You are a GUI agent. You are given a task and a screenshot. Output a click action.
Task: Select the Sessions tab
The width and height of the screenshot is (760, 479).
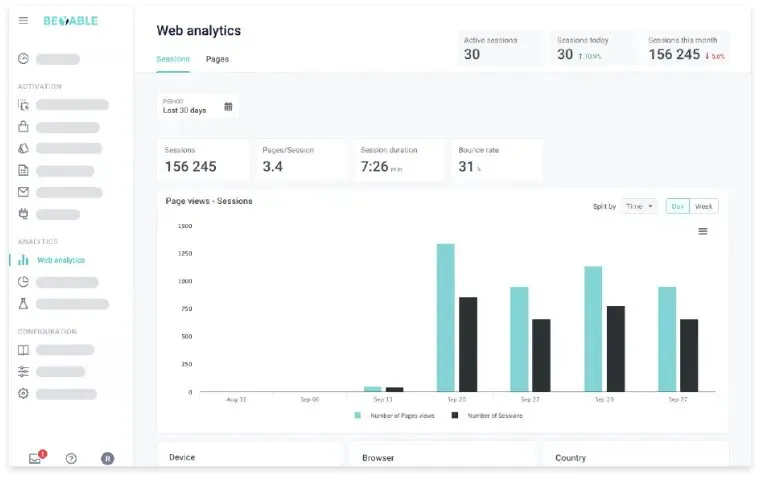tap(173, 59)
